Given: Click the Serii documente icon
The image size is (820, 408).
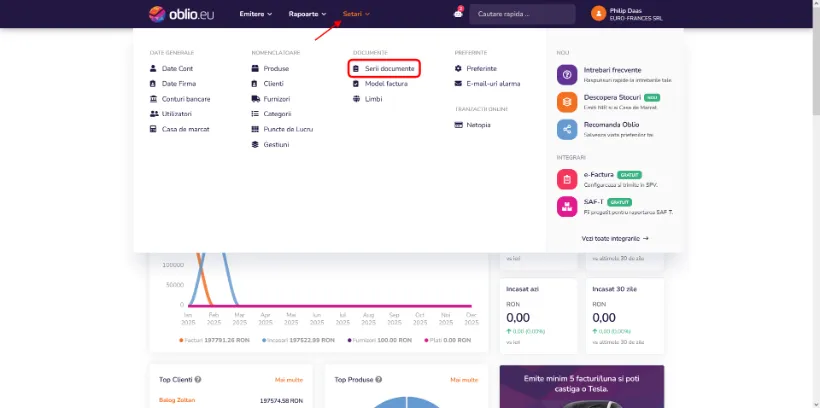Looking at the screenshot, I should click(356, 69).
